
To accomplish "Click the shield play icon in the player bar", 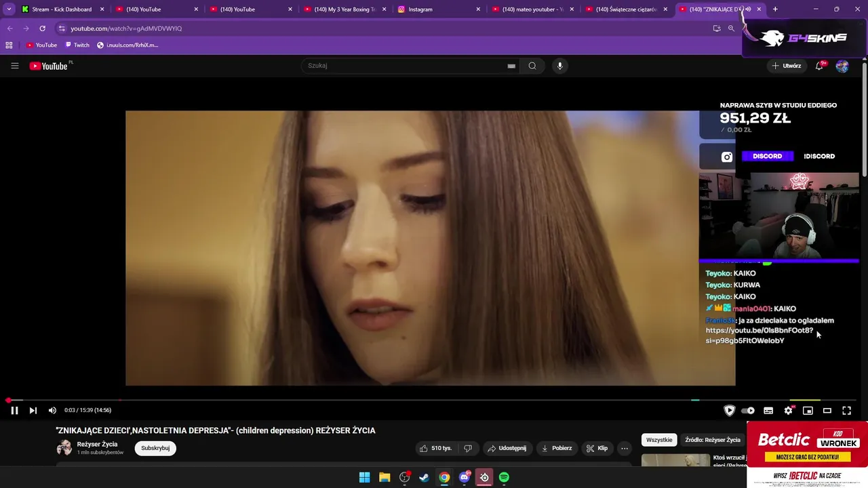I will click(729, 410).
